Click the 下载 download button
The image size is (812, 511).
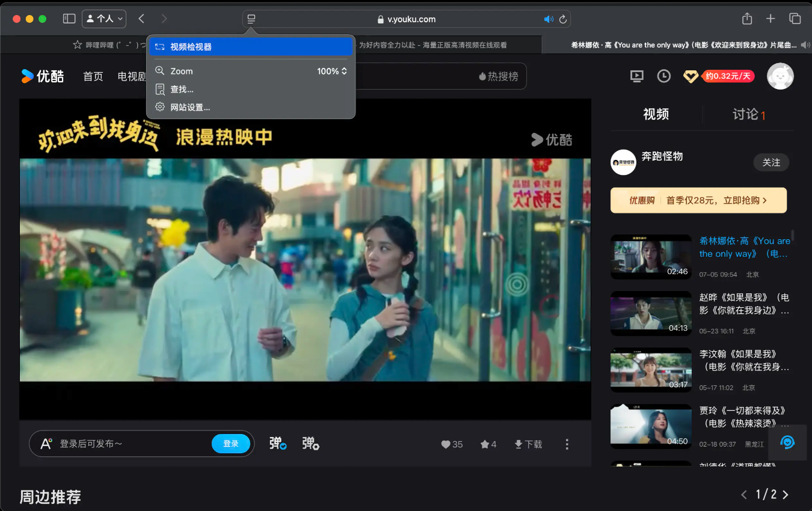528,444
